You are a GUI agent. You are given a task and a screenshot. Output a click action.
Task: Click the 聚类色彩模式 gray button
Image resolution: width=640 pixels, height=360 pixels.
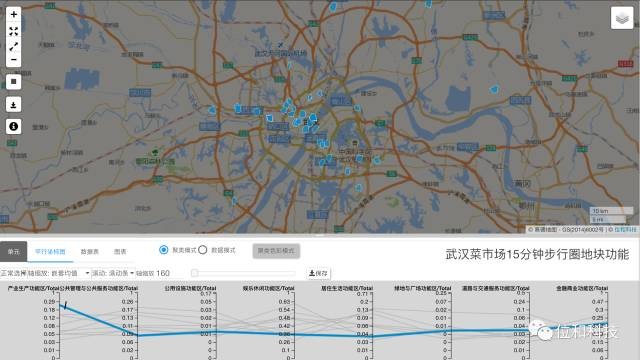(x=276, y=251)
